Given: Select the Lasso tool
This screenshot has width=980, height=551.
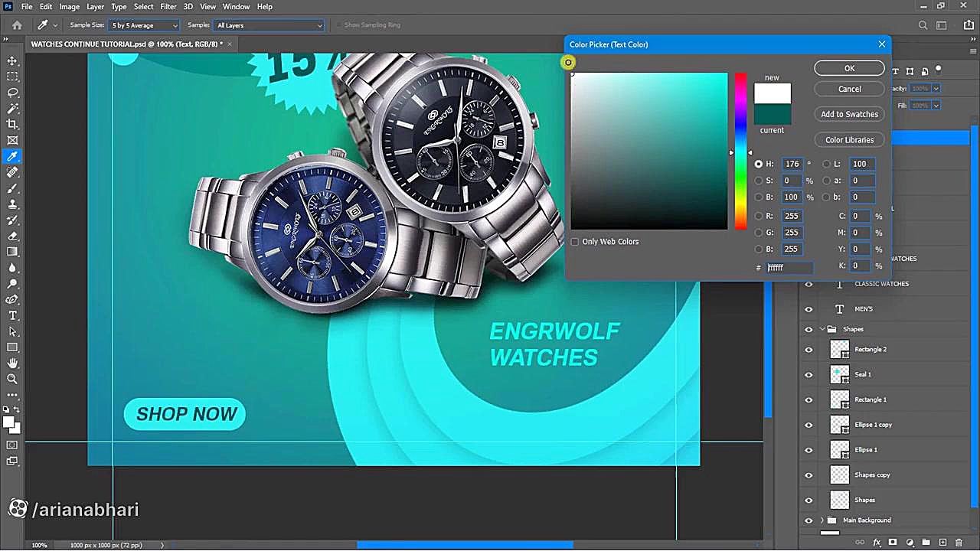Looking at the screenshot, I should point(12,93).
